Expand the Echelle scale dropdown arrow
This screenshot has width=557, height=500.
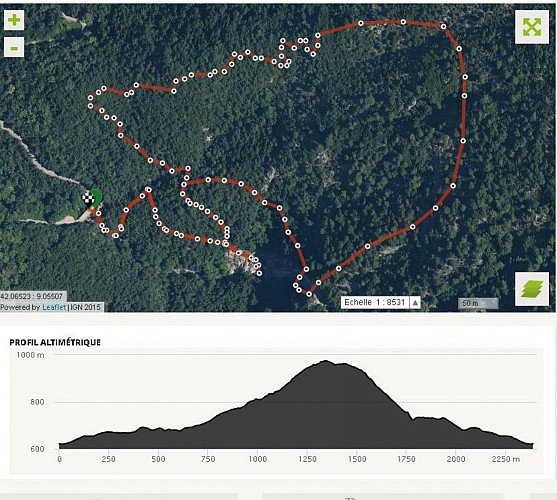[415, 303]
